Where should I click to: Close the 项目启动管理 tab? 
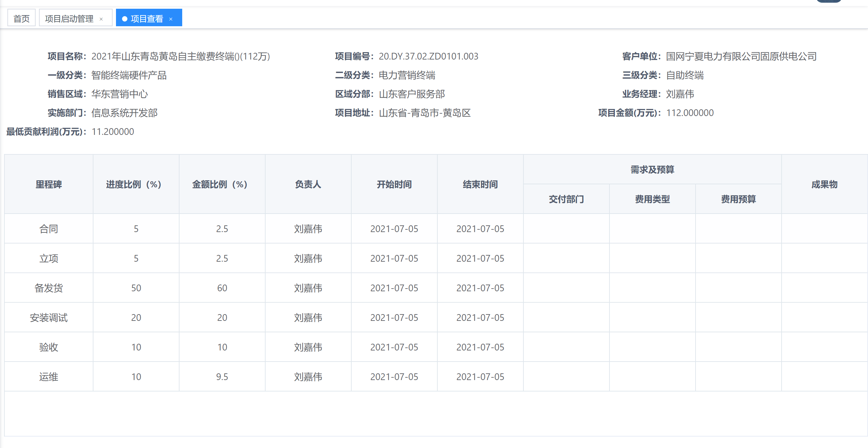pyautogui.click(x=101, y=19)
